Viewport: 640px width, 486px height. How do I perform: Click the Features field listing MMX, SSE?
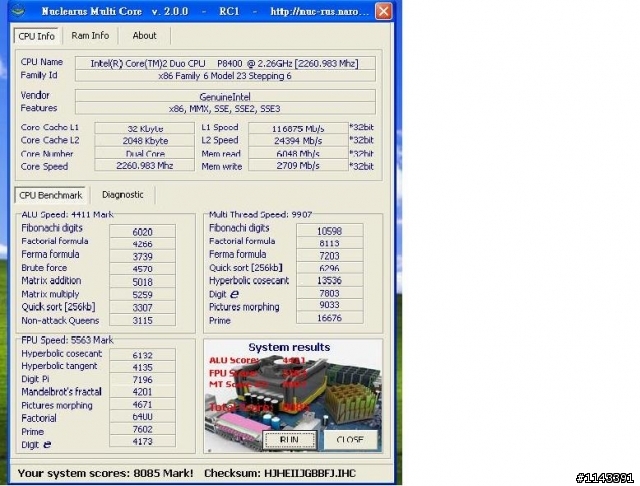[225, 109]
